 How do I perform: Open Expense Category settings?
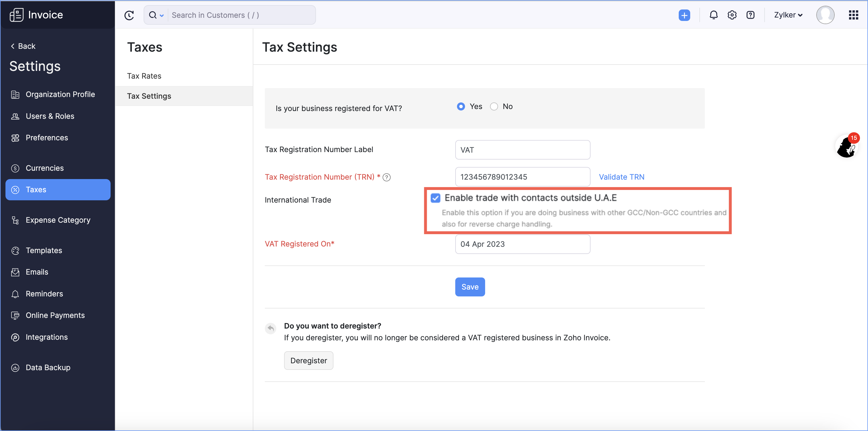tap(58, 220)
